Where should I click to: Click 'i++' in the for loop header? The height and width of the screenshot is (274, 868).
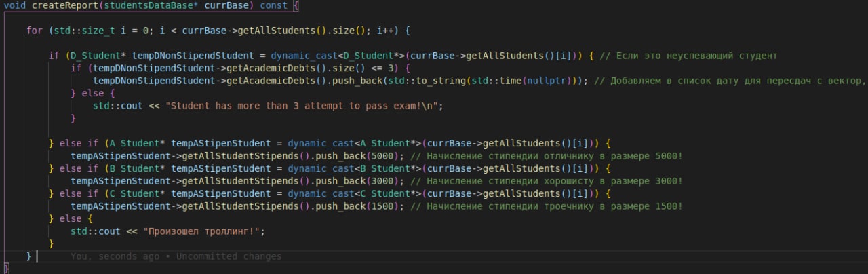point(385,31)
